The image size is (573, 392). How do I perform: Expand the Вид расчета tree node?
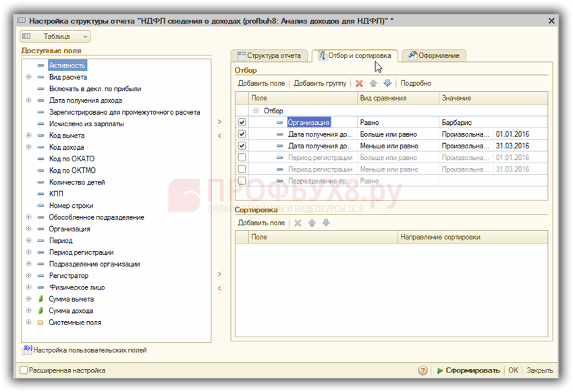coord(28,77)
